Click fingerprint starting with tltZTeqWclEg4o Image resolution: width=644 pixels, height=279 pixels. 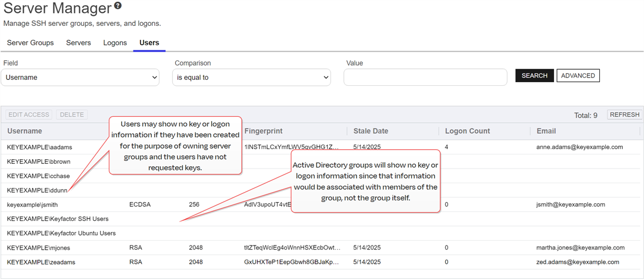click(x=292, y=247)
